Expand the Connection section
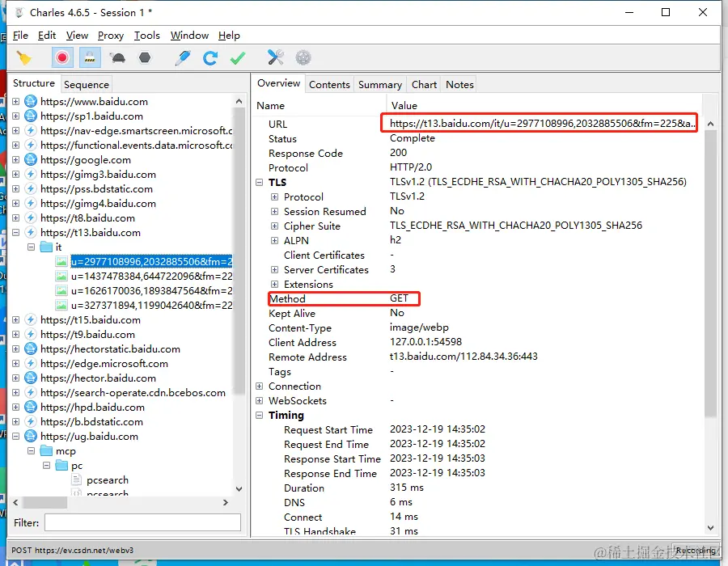Image resolution: width=728 pixels, height=566 pixels. 259,386
